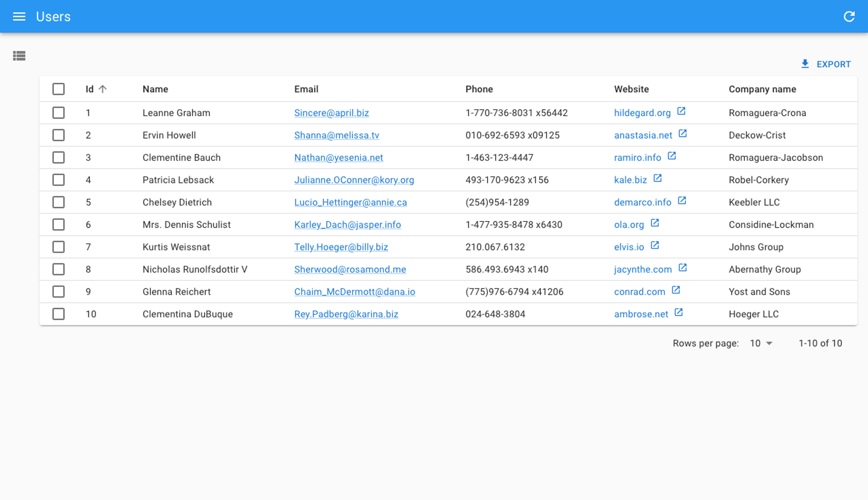
Task: Refresh the users list
Action: (x=849, y=16)
